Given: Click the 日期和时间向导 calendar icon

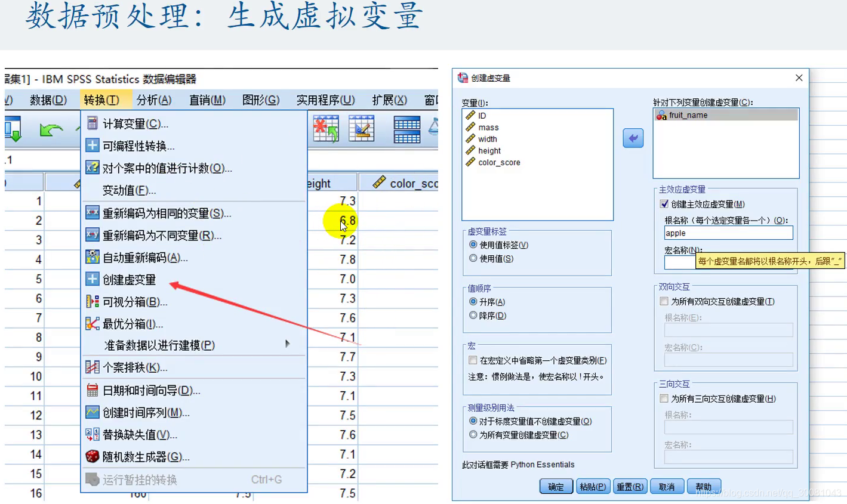Looking at the screenshot, I should click(x=92, y=390).
